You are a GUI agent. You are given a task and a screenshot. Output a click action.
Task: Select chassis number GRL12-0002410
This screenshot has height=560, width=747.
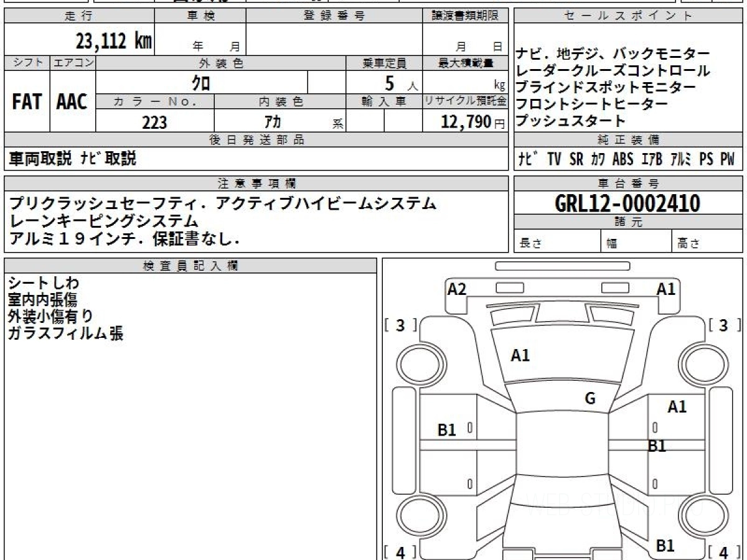pos(627,203)
